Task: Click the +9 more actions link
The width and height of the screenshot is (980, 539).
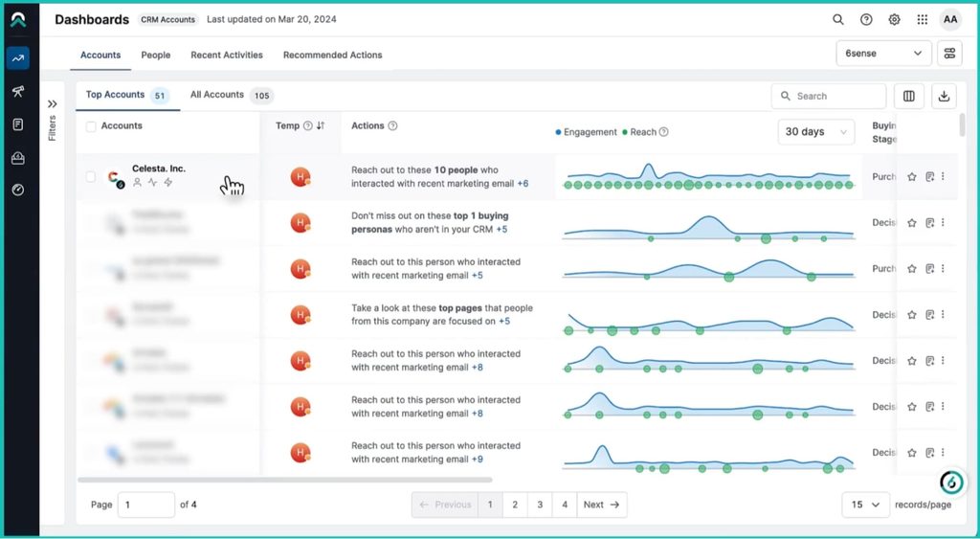Action: [x=478, y=460]
